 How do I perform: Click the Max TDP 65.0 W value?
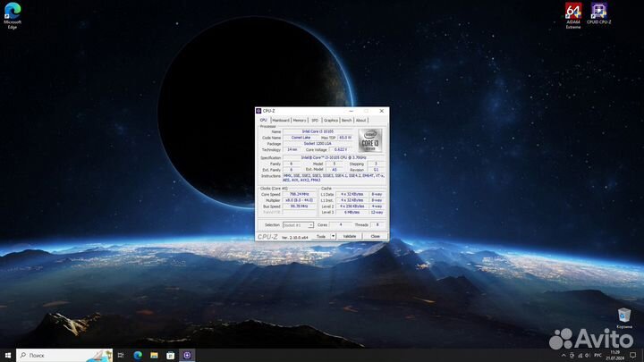click(x=345, y=138)
